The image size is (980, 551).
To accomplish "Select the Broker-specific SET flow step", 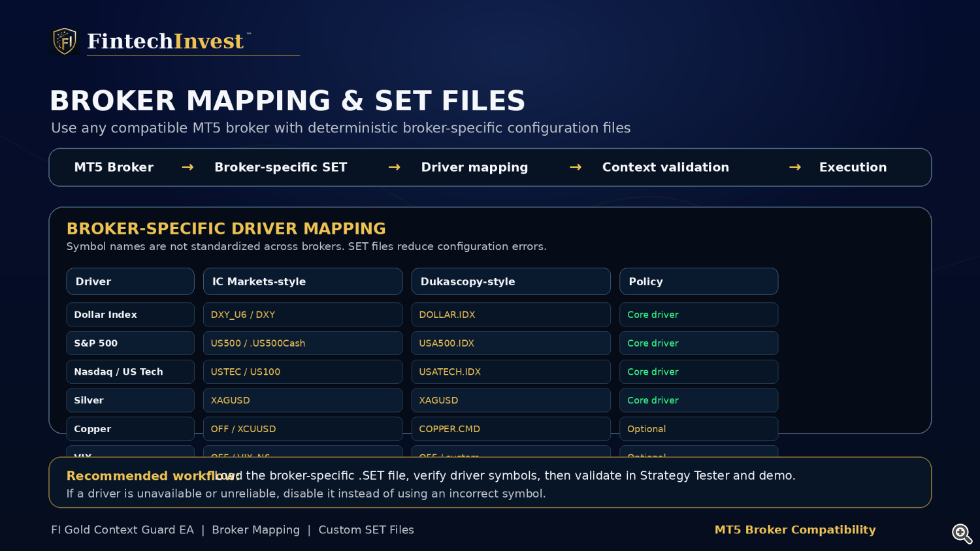I will (281, 167).
